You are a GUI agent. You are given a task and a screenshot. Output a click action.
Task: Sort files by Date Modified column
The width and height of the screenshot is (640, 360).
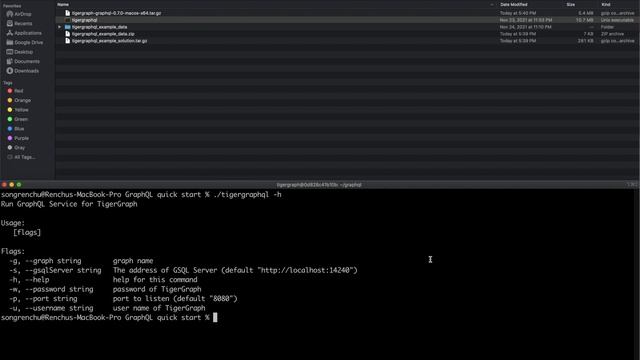tap(514, 4)
